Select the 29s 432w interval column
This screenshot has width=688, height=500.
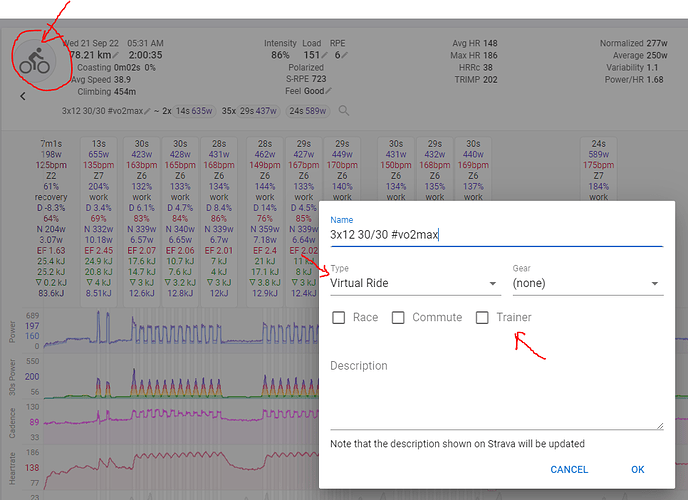point(435,169)
